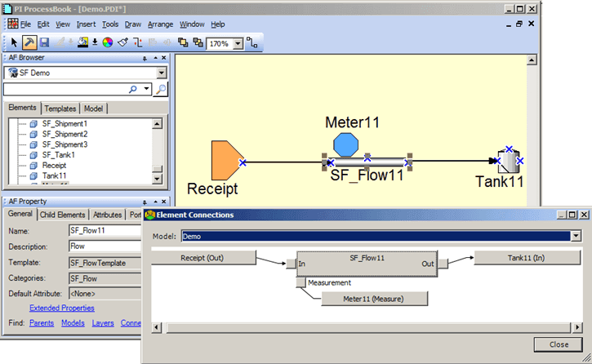
Task: Click the Parents find link
Action: point(42,323)
